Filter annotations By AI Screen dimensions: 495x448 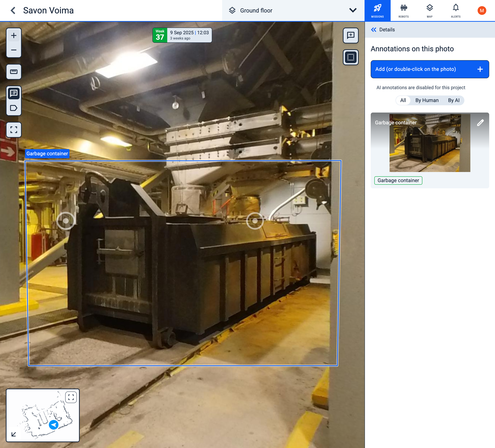(454, 100)
